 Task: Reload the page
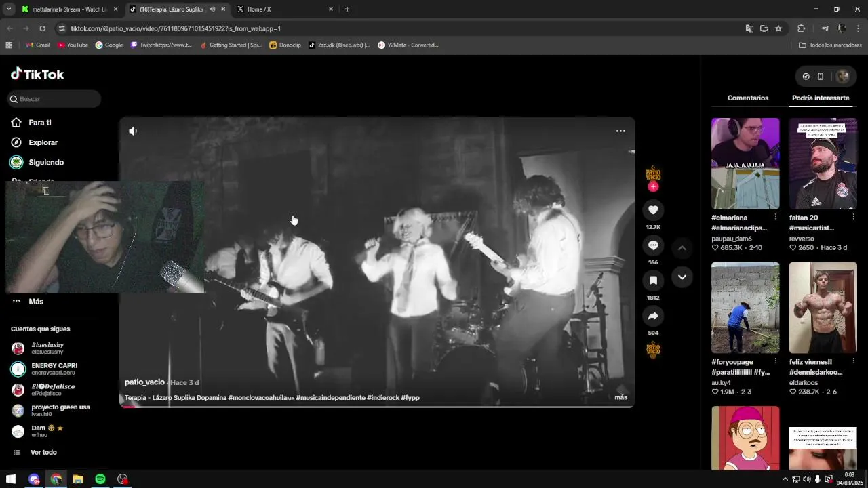coord(42,28)
